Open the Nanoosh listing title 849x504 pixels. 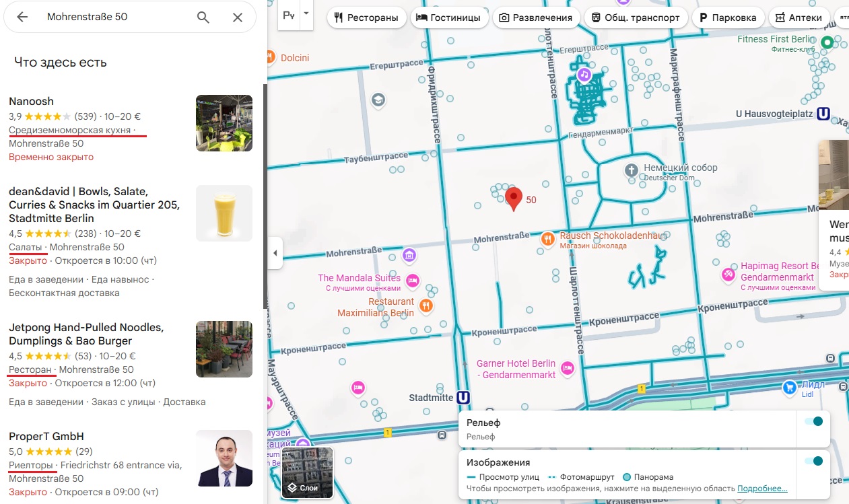pyautogui.click(x=31, y=102)
